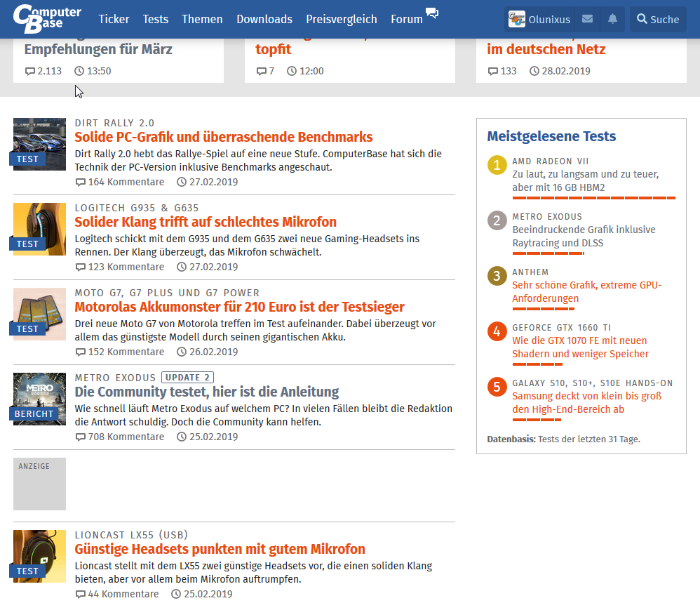
Task: Click the clock icon beside 28.02.2019
Action: (x=534, y=71)
